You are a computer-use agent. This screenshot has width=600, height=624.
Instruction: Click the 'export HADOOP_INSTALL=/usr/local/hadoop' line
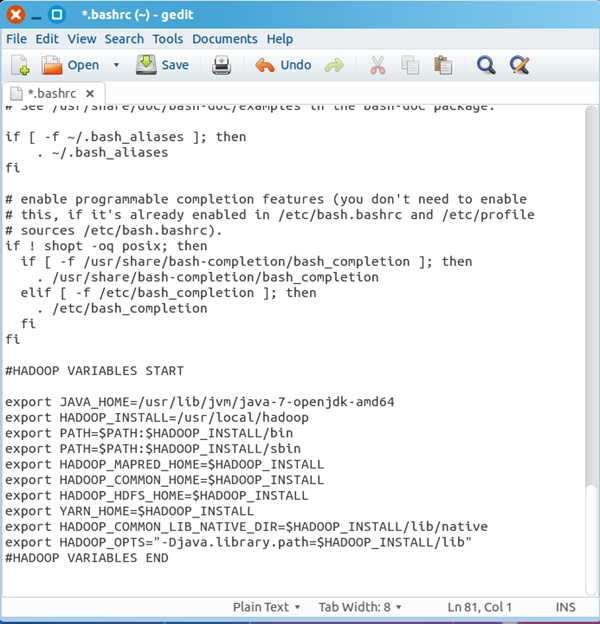[157, 417]
